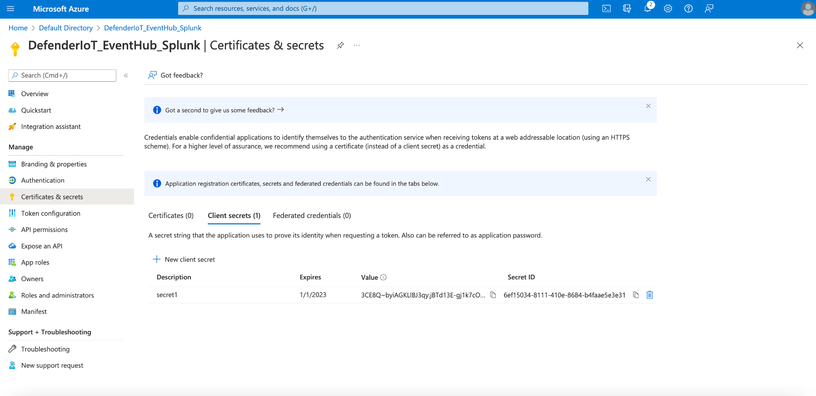Screen dimensions: 816x396
Task: Switch to Federated credentials (0) tab
Action: [312, 215]
